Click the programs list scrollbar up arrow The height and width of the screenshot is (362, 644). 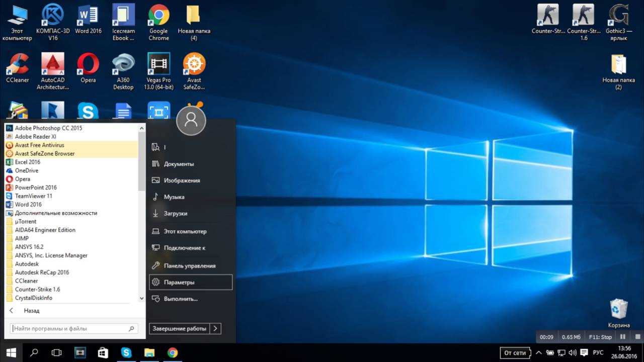[x=141, y=127]
